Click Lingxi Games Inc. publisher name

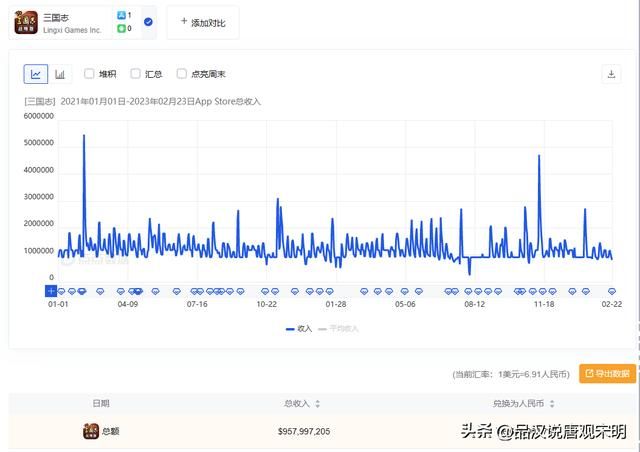[x=72, y=30]
